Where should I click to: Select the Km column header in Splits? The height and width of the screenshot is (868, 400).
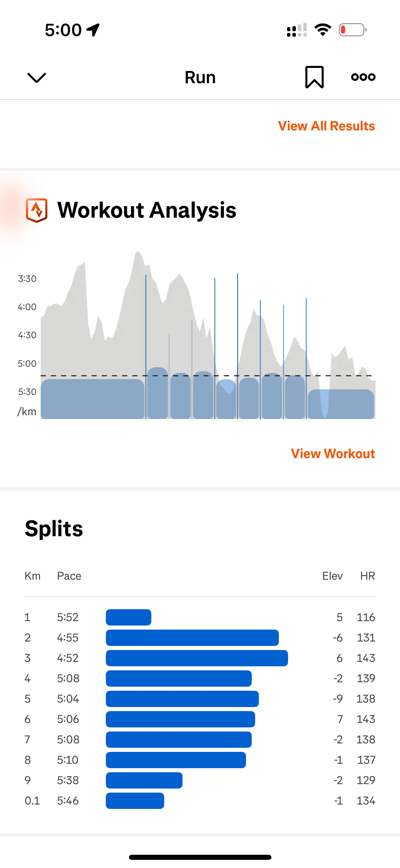[33, 576]
